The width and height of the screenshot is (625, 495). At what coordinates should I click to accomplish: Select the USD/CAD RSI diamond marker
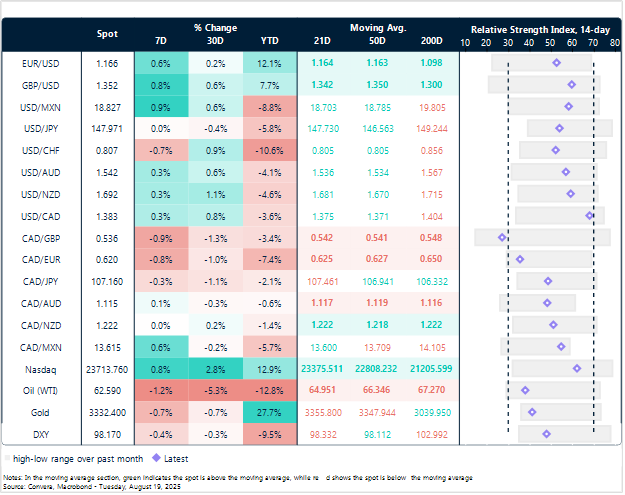[590, 215]
